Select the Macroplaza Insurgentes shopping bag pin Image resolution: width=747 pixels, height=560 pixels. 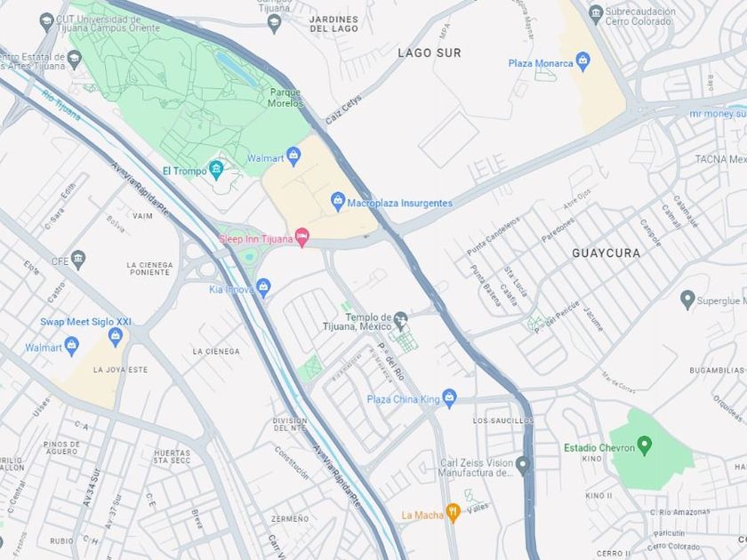pyautogui.click(x=338, y=202)
